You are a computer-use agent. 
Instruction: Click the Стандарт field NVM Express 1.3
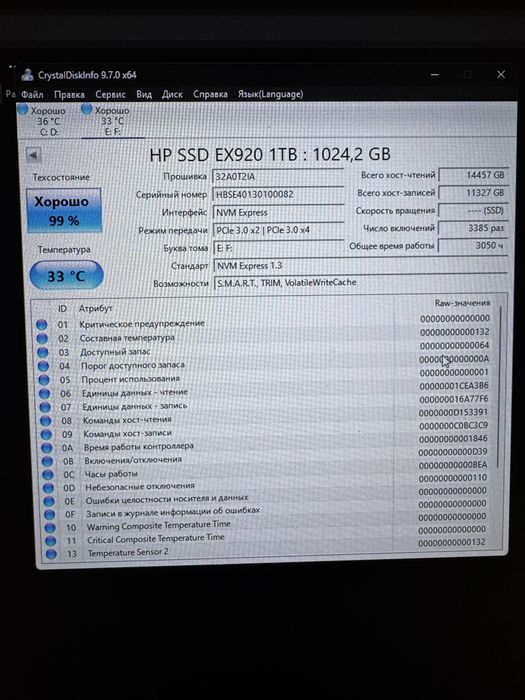[360, 266]
